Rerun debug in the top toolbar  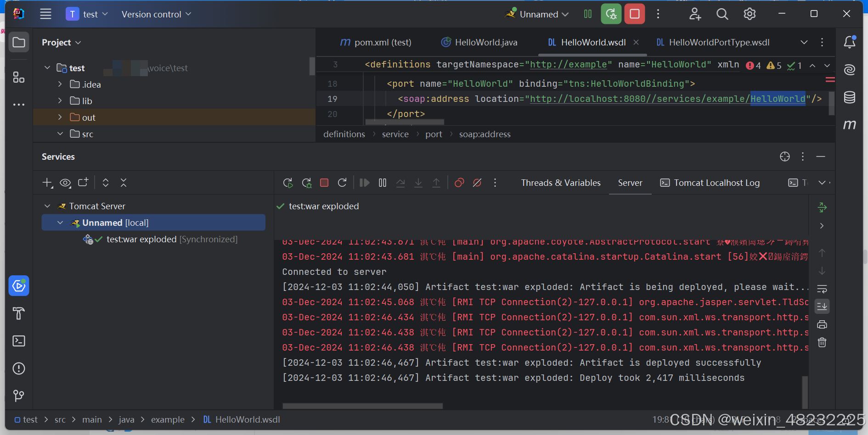(x=611, y=14)
